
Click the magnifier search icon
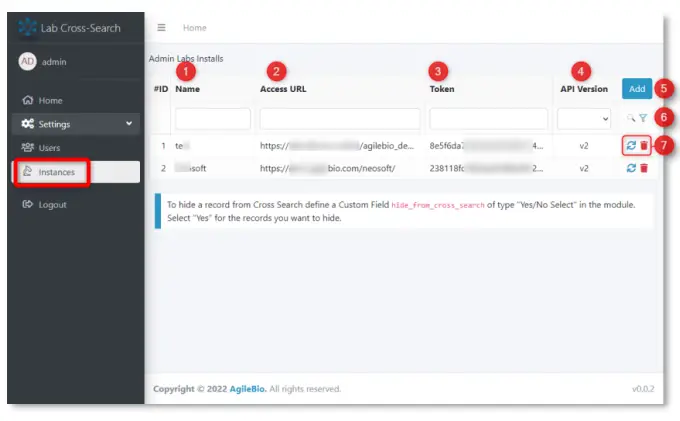[631, 118]
